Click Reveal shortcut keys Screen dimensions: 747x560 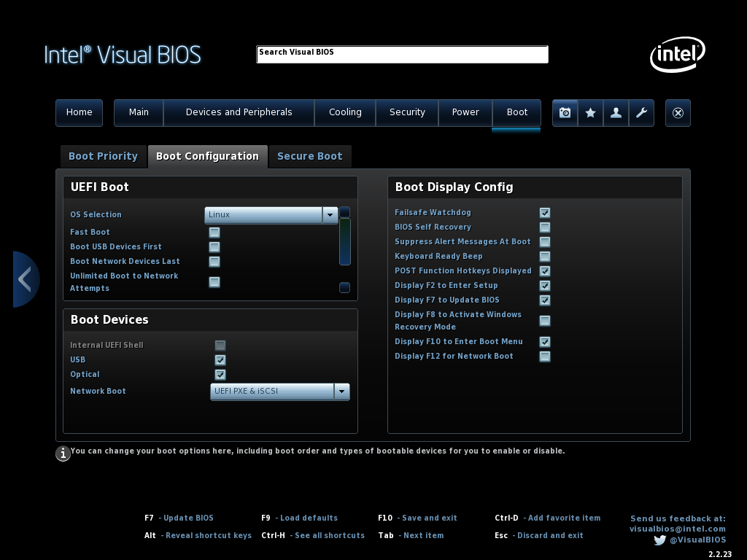tap(198, 536)
